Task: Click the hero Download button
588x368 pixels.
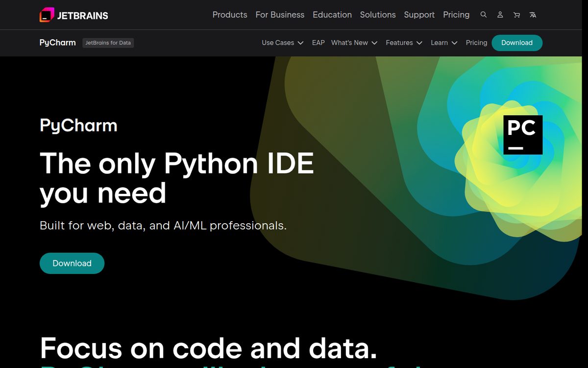Action: [72, 263]
